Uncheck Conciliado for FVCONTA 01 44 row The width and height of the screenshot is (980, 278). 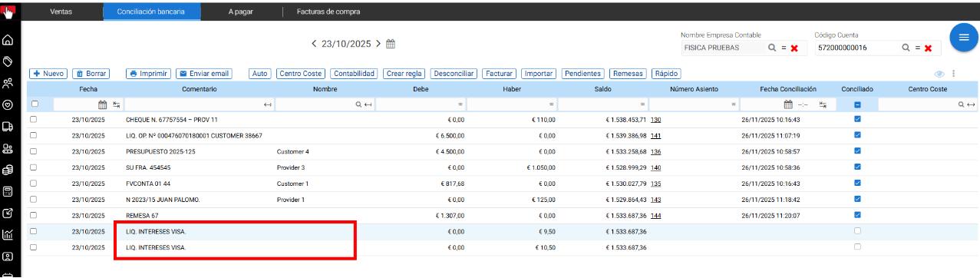[857, 184]
